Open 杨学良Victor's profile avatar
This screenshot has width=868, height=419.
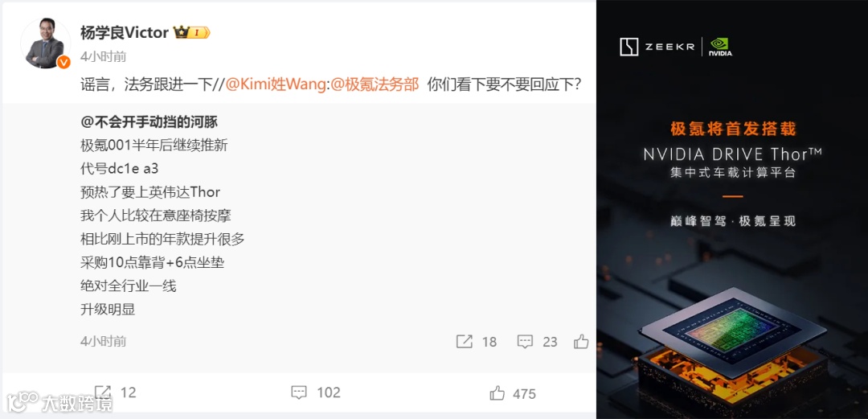tap(45, 43)
